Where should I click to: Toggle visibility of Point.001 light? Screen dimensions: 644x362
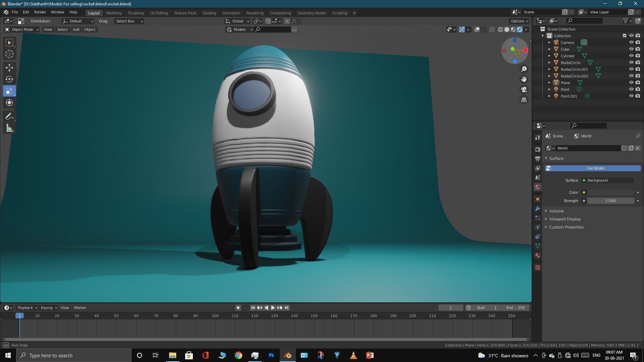click(631, 96)
